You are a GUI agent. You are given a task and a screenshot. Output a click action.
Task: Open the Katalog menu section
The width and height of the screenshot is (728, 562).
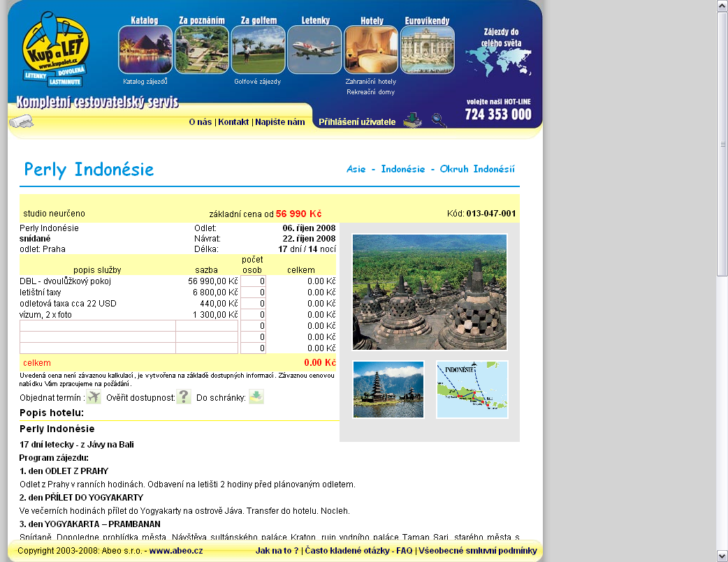click(145, 49)
